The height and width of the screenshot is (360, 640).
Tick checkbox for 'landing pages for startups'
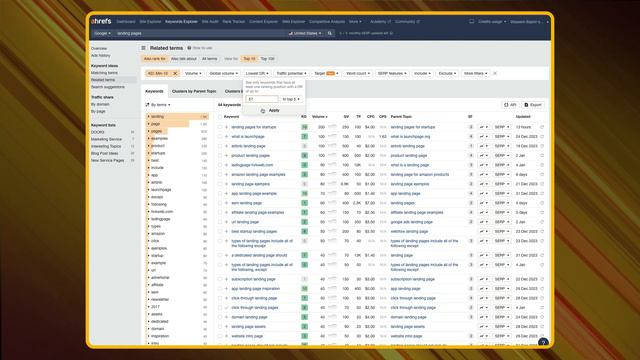[220, 127]
